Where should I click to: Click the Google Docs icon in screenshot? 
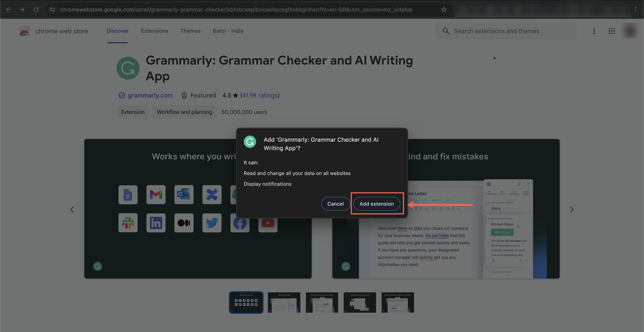point(128,195)
